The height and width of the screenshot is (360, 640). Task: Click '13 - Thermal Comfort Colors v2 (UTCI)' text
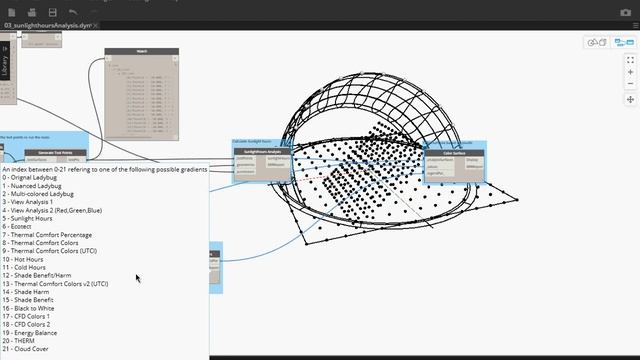55,284
